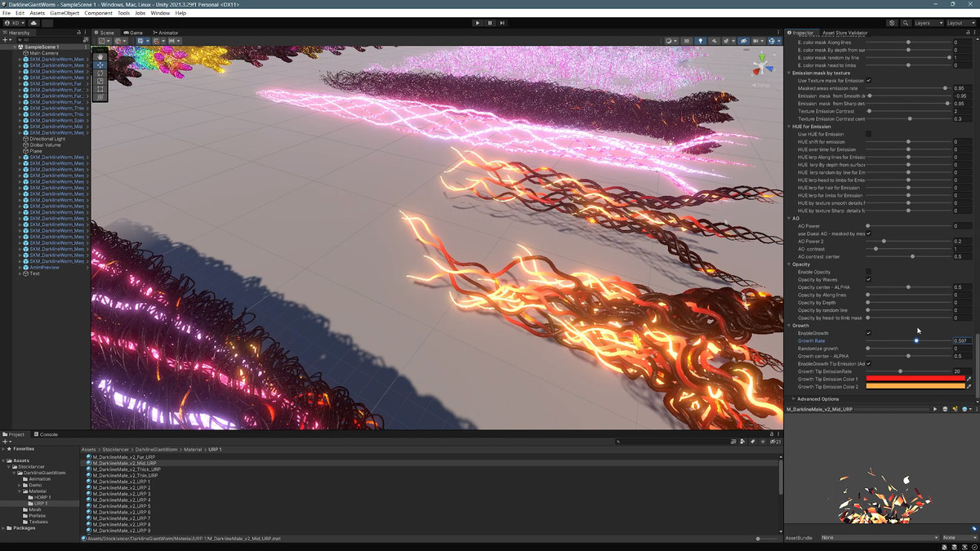Open the Undo History icon
980x551 pixels.
click(x=892, y=23)
